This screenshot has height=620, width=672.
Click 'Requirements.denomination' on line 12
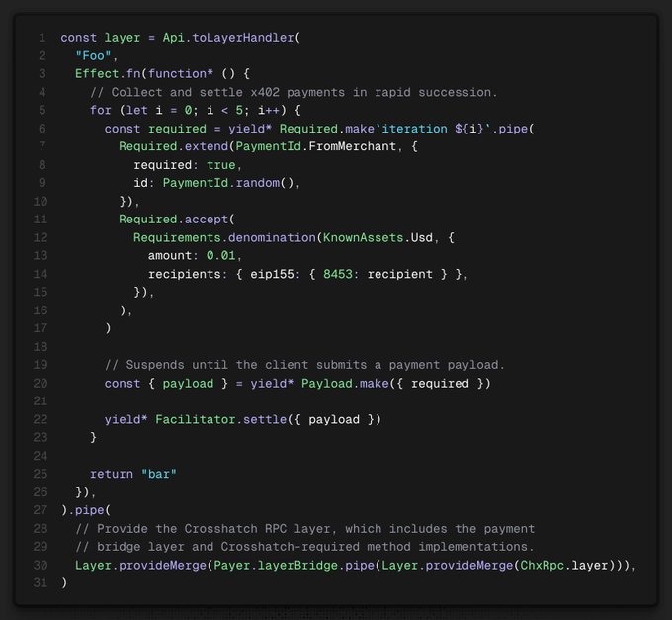coord(224,237)
